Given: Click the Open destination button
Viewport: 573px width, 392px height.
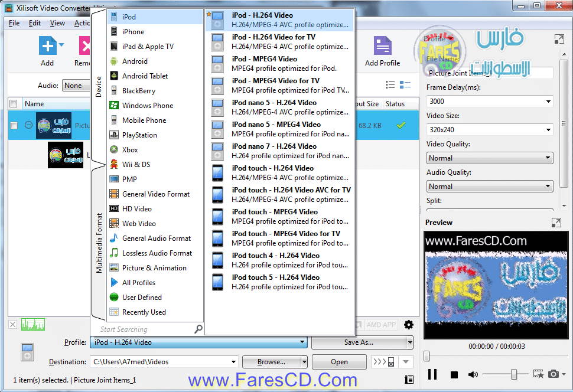Looking at the screenshot, I should coord(339,362).
